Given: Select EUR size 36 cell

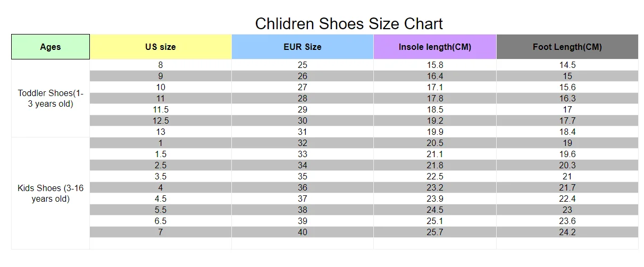Looking at the screenshot, I should tap(303, 187).
